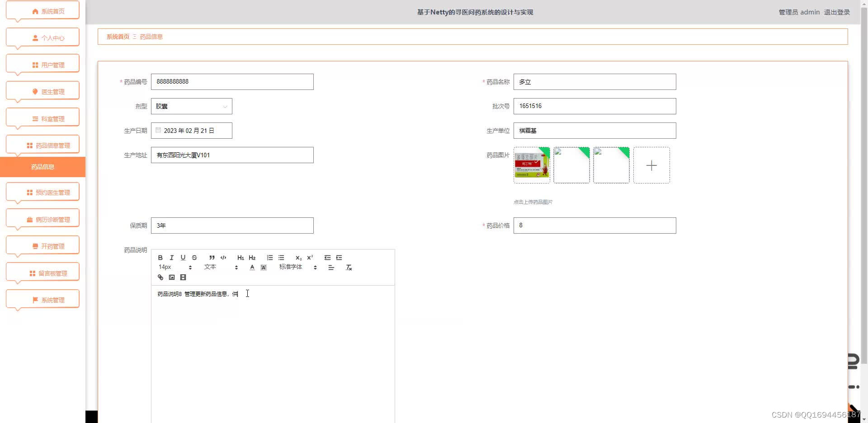
Task: Apply strikethrough in the rich text editor
Action: click(x=194, y=258)
